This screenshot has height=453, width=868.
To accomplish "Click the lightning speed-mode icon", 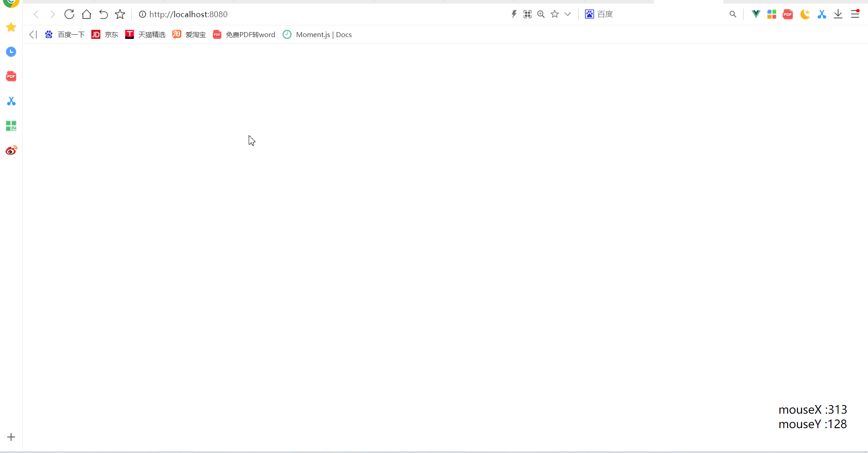I will [514, 14].
